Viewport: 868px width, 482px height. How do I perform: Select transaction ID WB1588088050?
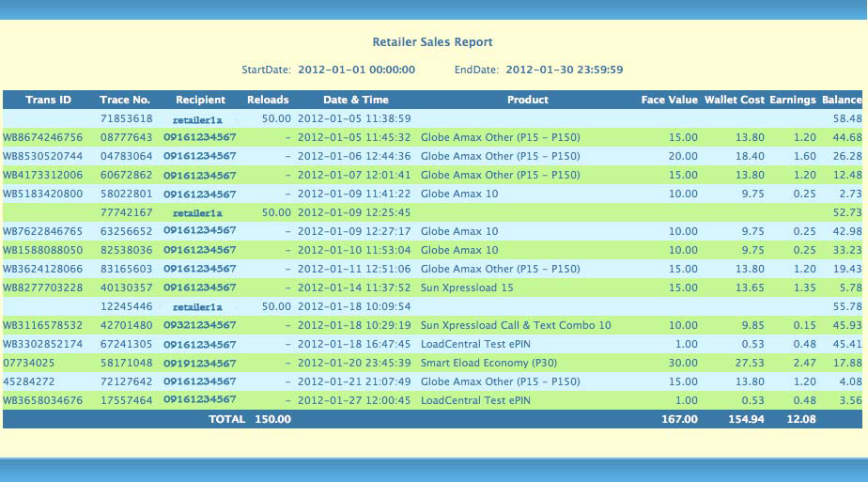click(x=42, y=250)
